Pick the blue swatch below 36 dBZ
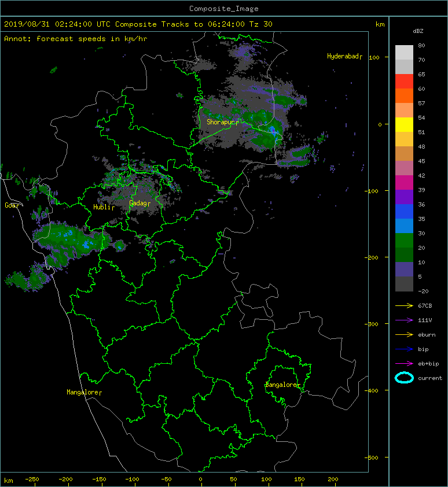The image size is (448, 487). coord(404,211)
